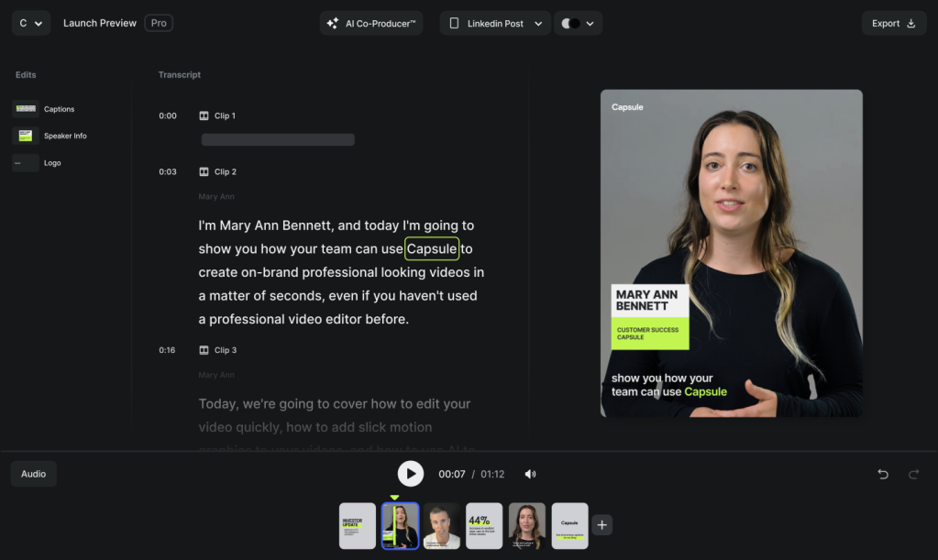The image size is (938, 560).
Task: Click the Clip 2 filmstrip icon
Action: tap(204, 172)
